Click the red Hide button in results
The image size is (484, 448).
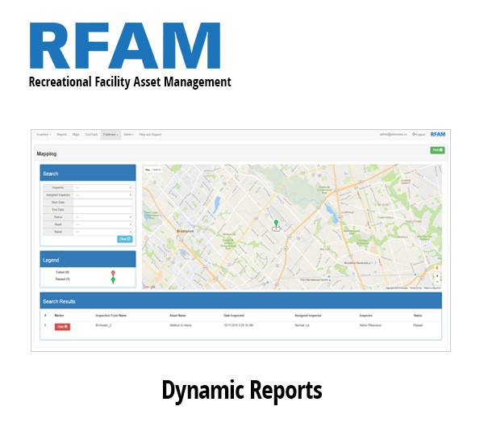click(62, 326)
